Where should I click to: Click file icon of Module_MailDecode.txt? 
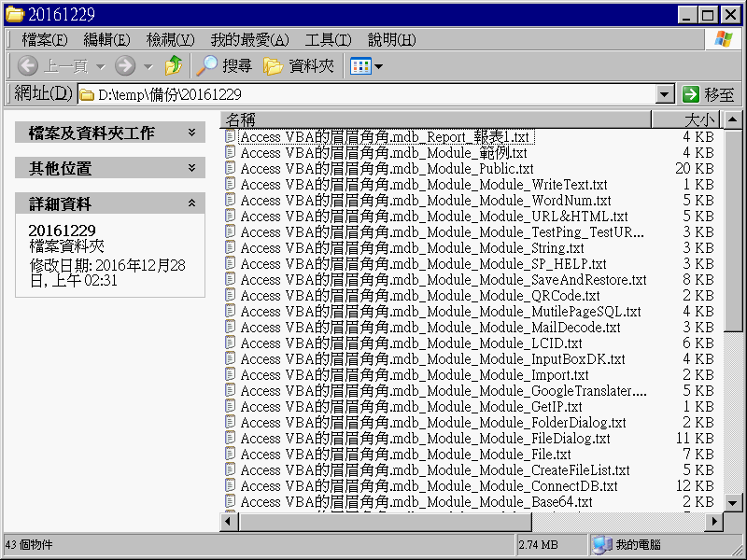pyautogui.click(x=230, y=328)
